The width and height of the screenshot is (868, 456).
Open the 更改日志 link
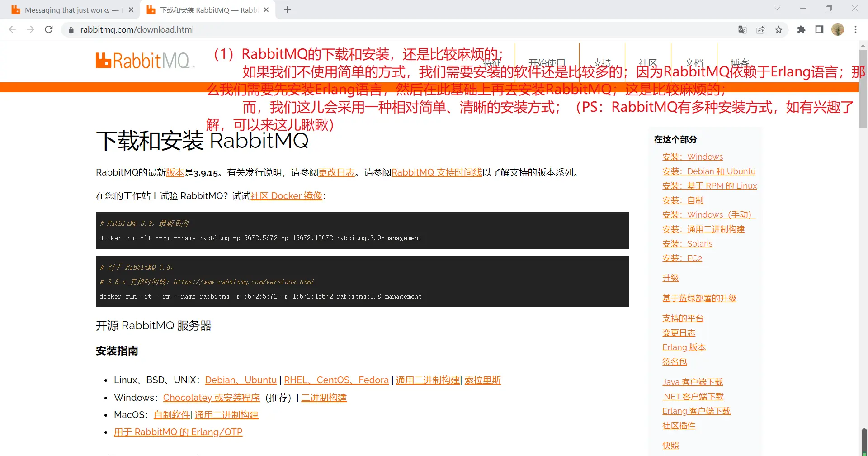[x=337, y=172]
